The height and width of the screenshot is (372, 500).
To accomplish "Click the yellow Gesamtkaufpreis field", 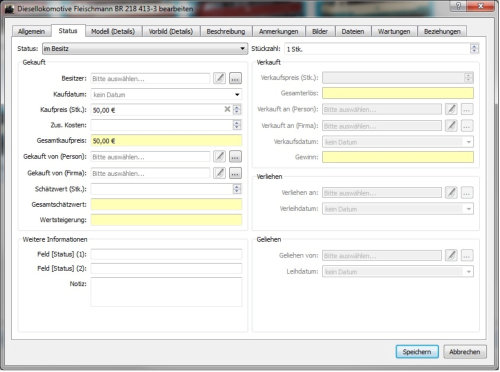I will click(166, 141).
